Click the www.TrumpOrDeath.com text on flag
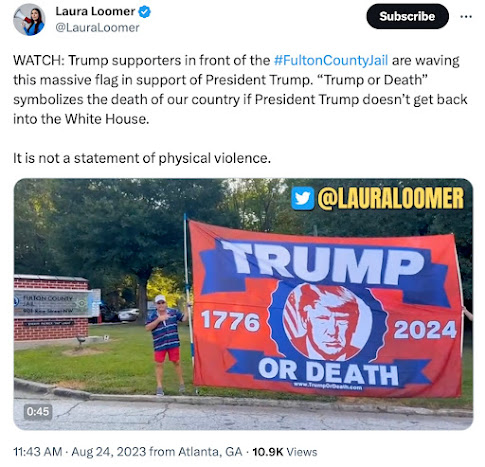The width and height of the screenshot is (485, 467). pos(327,386)
